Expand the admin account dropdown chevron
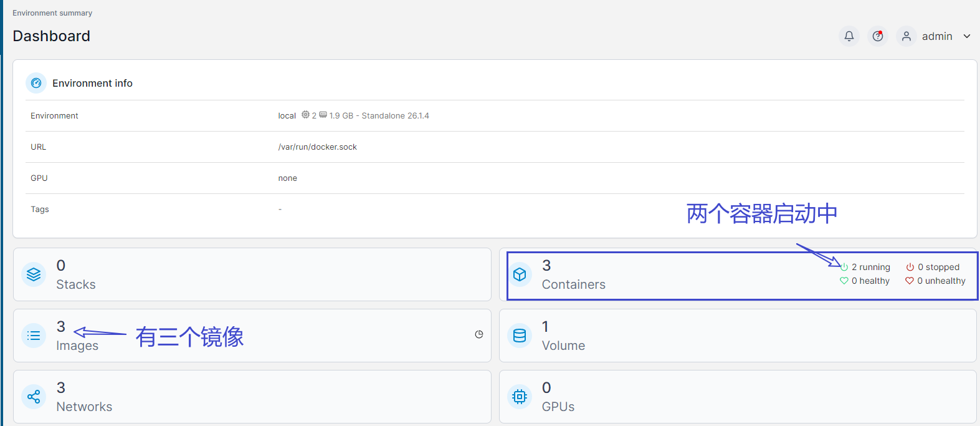The width and height of the screenshot is (980, 426). click(x=967, y=36)
